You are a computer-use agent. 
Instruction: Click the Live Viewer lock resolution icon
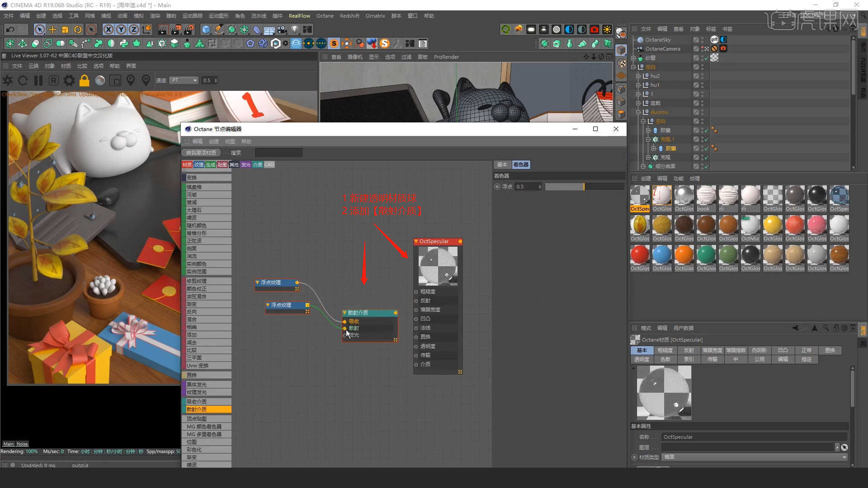click(x=84, y=80)
